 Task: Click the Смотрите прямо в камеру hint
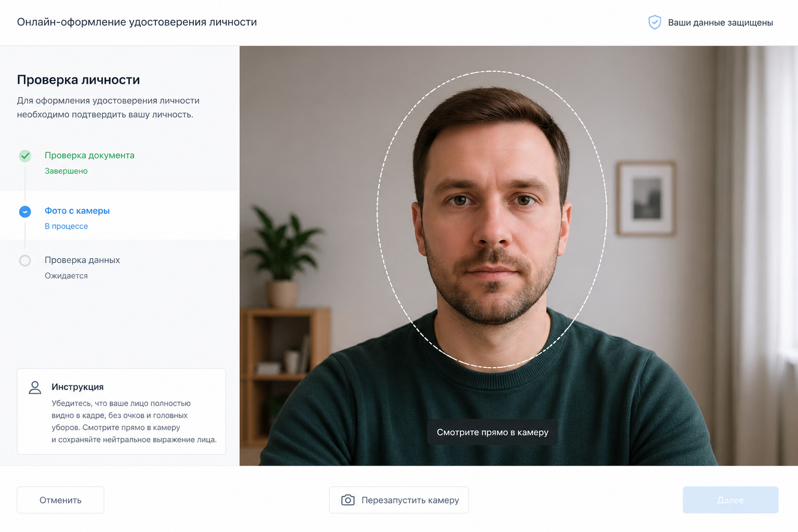tap(492, 432)
